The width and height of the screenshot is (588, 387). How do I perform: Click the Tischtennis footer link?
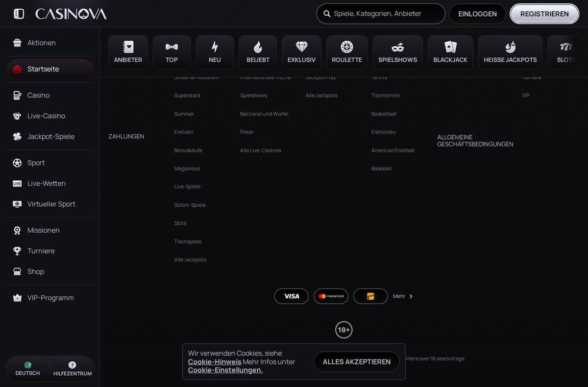tap(385, 96)
